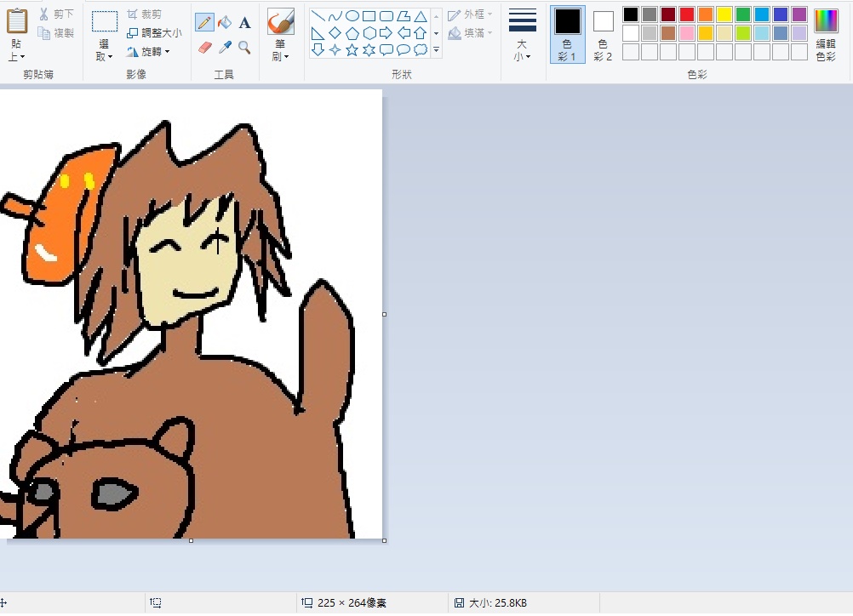Click Resize (調整大小)
This screenshot has height=616, width=853.
click(x=154, y=33)
